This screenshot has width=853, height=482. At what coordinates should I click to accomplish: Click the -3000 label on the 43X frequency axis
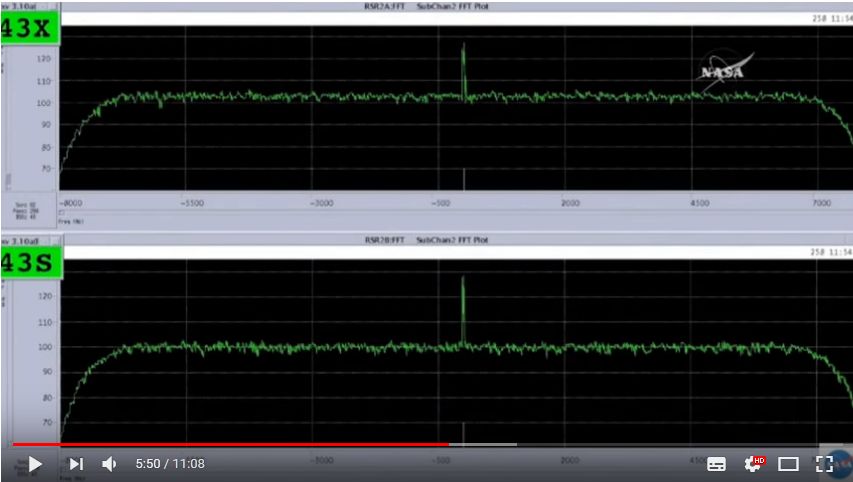click(322, 203)
